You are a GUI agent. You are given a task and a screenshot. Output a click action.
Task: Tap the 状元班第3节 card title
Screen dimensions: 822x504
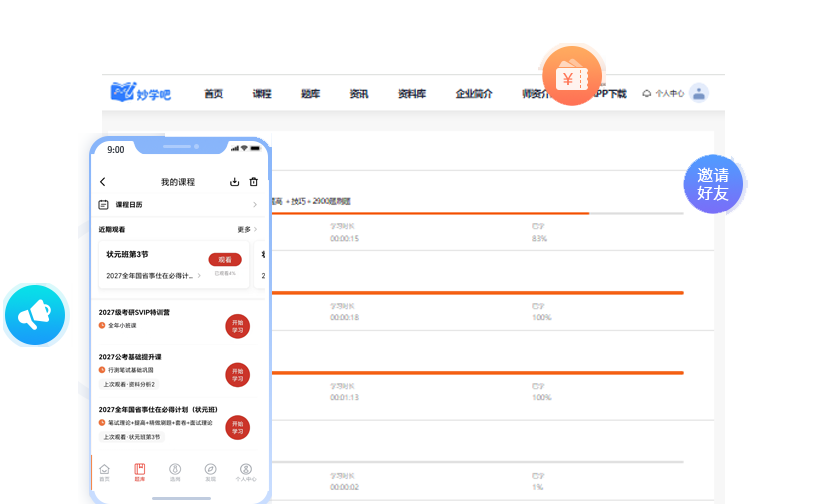(127, 254)
